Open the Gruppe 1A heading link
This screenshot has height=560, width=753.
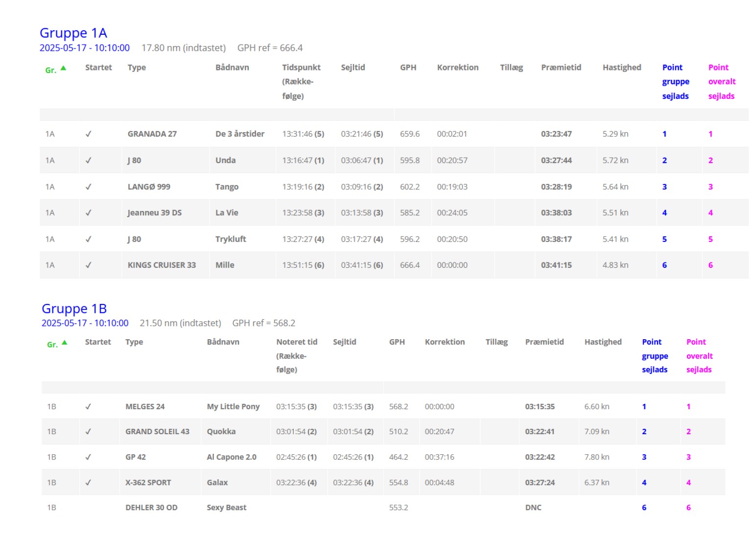(73, 33)
